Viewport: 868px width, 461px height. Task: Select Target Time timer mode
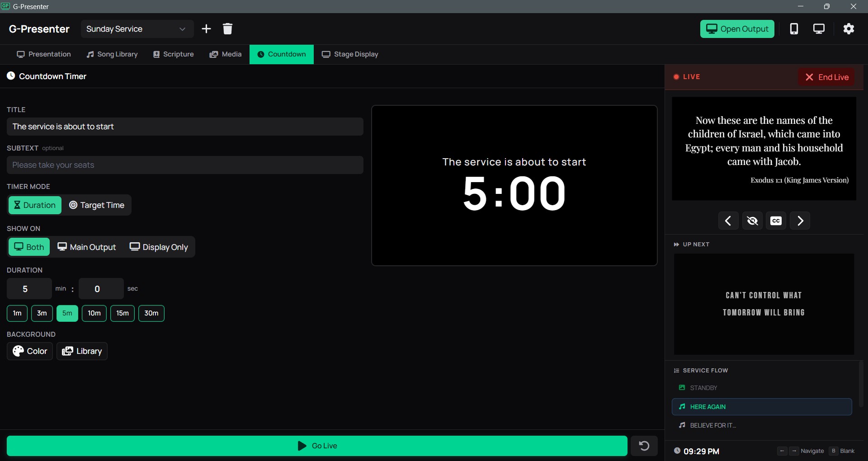coord(97,205)
